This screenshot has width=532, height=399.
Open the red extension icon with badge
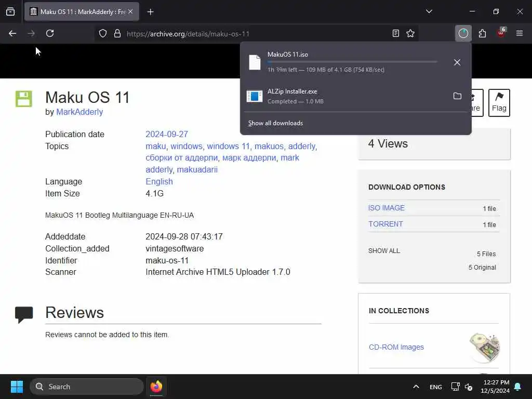[x=501, y=33]
